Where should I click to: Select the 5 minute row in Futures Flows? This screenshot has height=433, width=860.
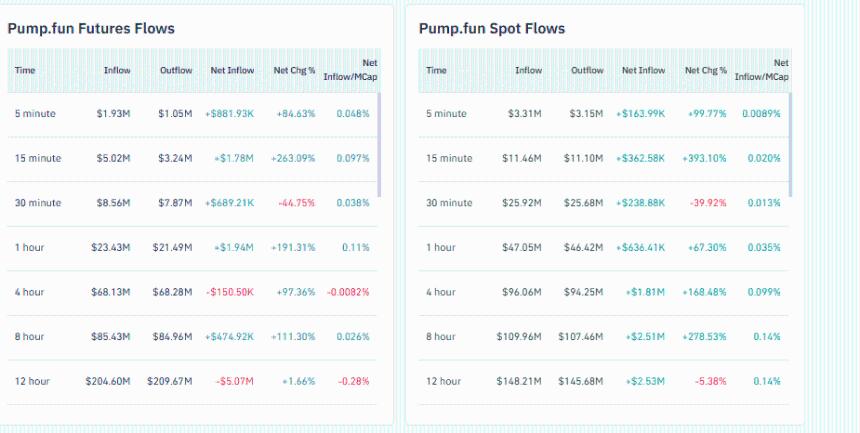coord(35,114)
